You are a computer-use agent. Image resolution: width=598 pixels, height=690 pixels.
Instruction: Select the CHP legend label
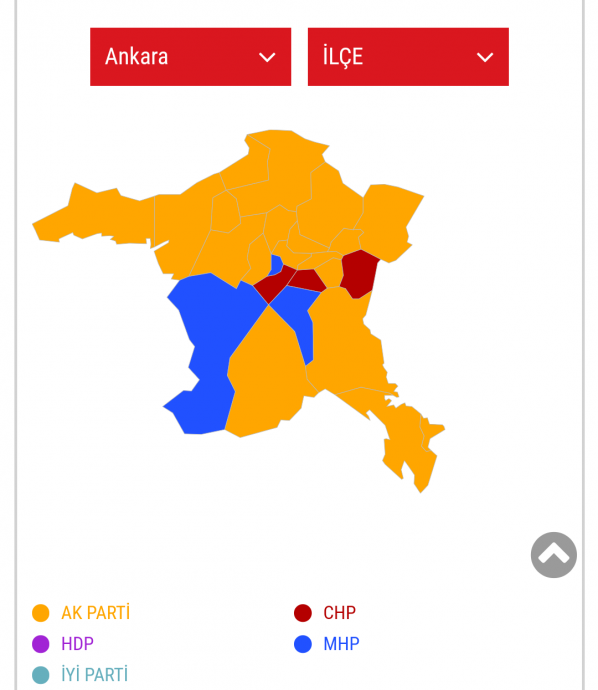[339, 613]
